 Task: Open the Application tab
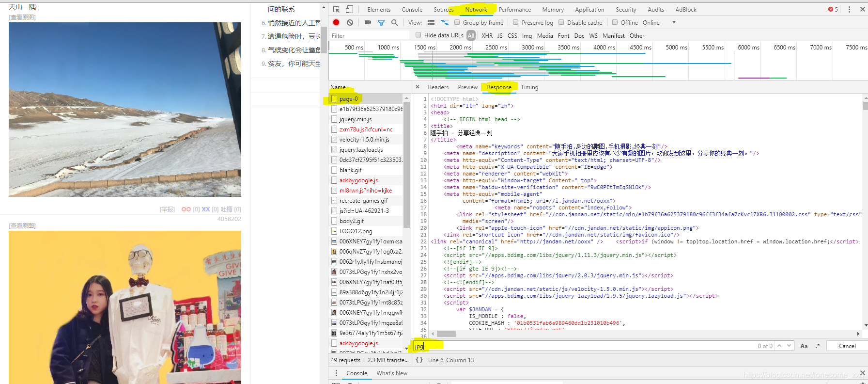pyautogui.click(x=589, y=10)
